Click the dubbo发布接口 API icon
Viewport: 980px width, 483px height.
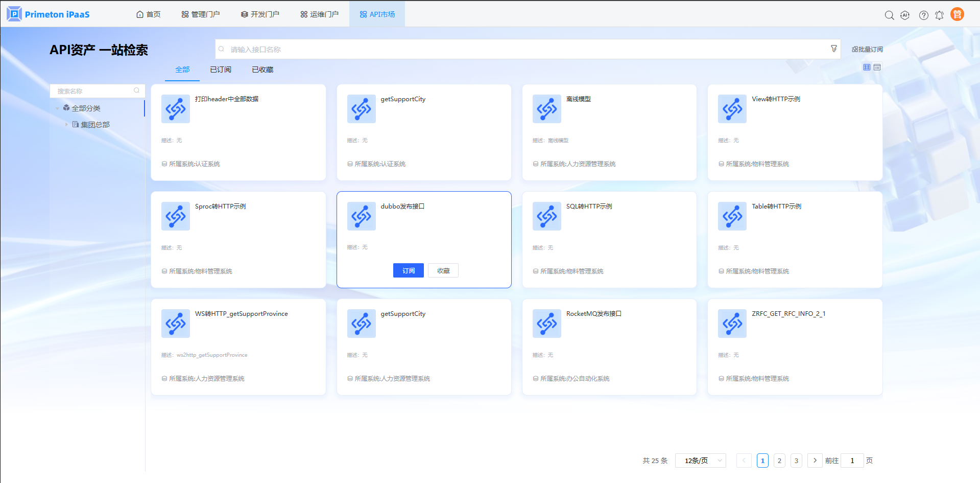pyautogui.click(x=361, y=216)
